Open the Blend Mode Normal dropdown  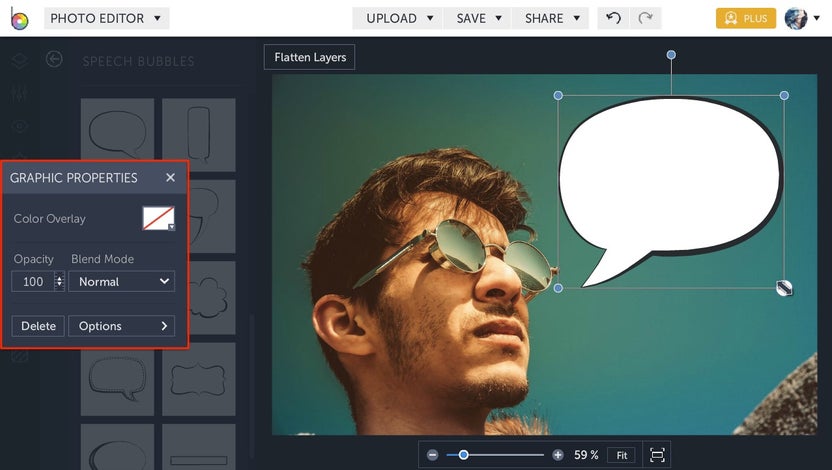click(x=122, y=282)
